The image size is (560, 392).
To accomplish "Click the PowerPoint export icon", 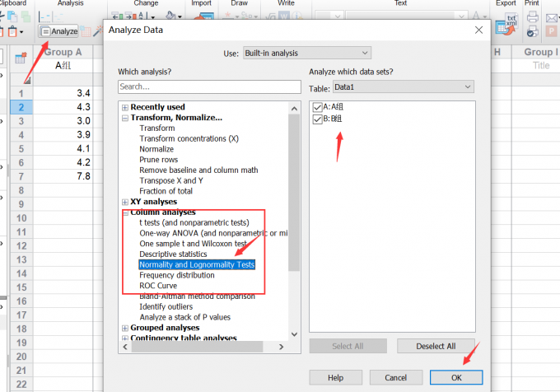I will click(551, 31).
